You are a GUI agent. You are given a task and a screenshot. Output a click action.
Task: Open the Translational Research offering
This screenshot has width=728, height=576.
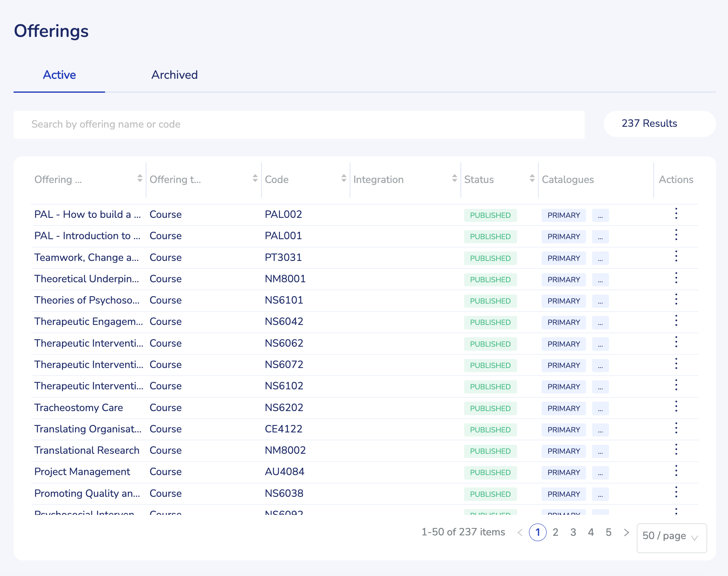click(x=87, y=450)
